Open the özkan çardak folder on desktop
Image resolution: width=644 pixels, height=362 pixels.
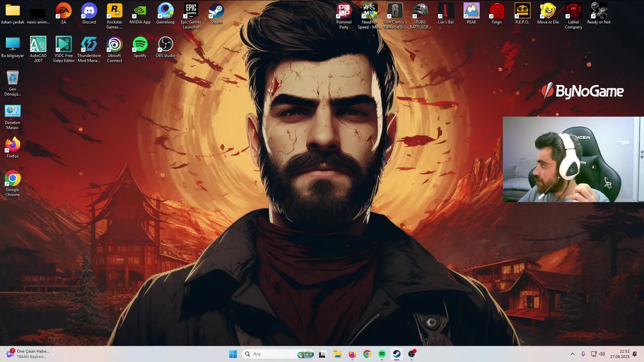13,14
